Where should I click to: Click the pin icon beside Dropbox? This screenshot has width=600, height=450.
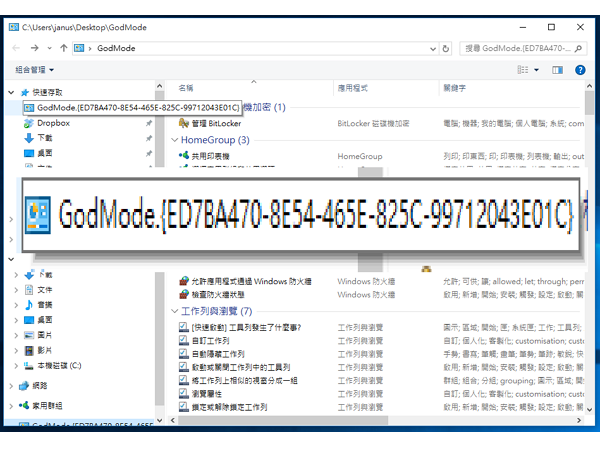(149, 123)
